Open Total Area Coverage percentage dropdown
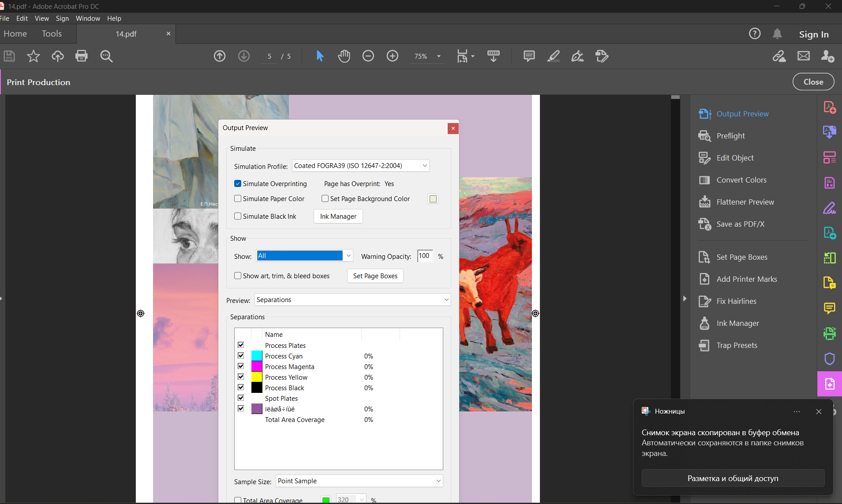This screenshot has width=842, height=504. point(351,500)
